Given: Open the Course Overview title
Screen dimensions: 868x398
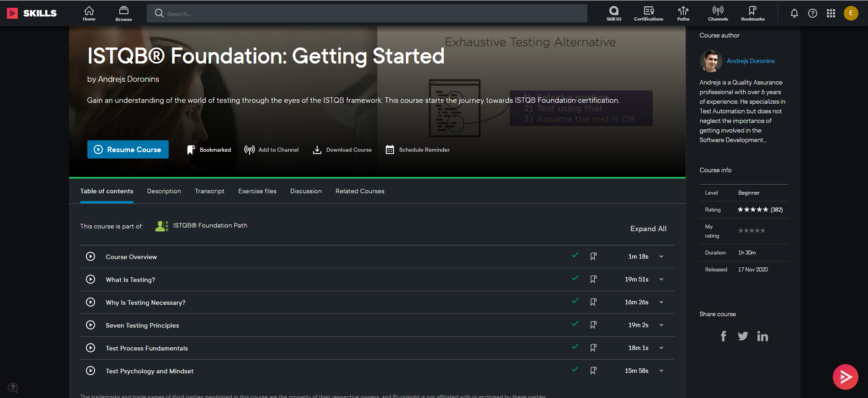Looking at the screenshot, I should point(131,257).
